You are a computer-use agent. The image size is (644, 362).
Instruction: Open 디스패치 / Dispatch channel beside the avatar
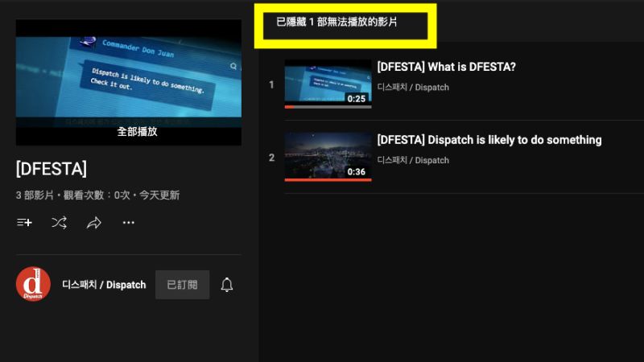(104, 285)
